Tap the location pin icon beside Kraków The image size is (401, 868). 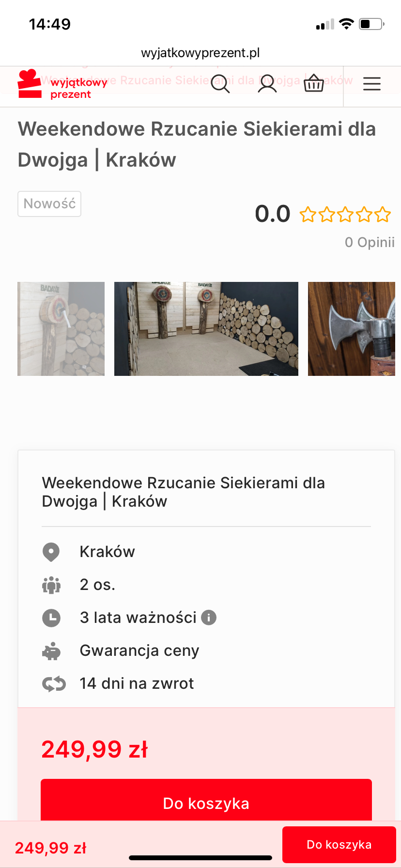click(51, 552)
